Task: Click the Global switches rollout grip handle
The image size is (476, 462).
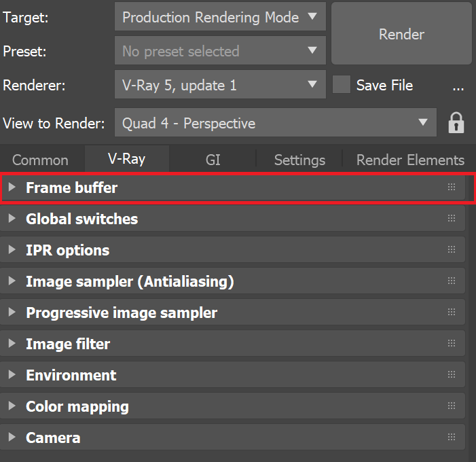Action: coord(452,219)
